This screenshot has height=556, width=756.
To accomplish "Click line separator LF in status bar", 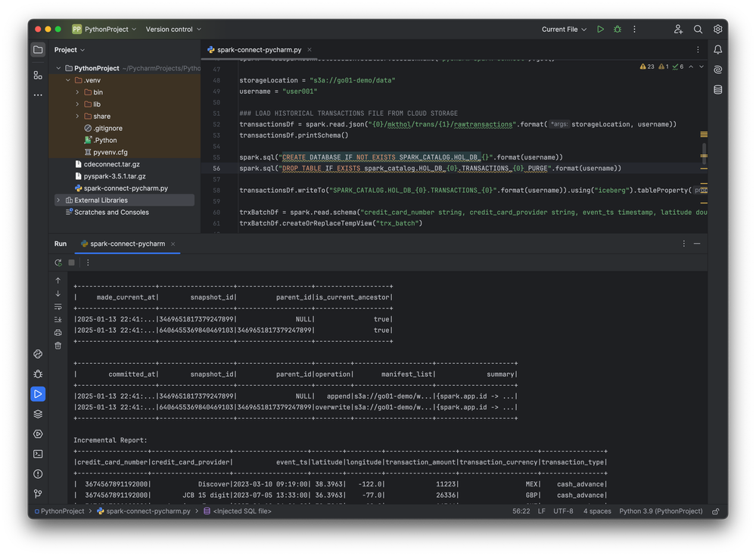I will coord(541,511).
